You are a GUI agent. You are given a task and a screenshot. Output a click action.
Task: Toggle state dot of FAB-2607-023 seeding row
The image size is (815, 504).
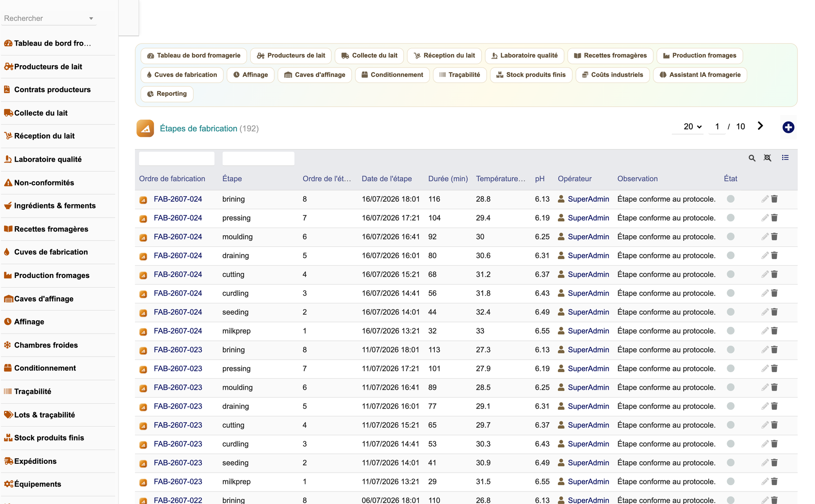pyautogui.click(x=731, y=463)
